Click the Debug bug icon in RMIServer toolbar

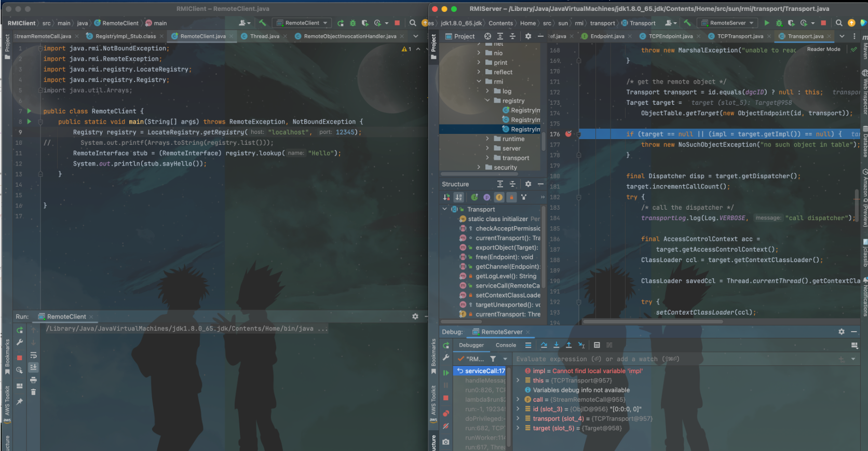point(779,23)
